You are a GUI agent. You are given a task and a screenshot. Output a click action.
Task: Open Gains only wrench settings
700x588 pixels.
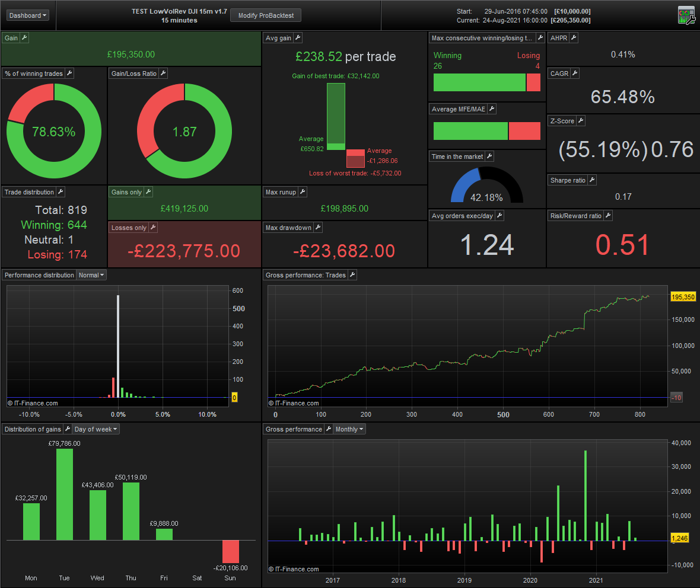click(149, 192)
